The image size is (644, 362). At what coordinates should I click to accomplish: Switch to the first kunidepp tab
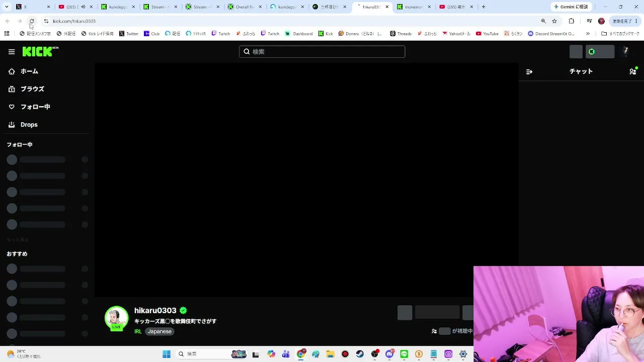118,7
